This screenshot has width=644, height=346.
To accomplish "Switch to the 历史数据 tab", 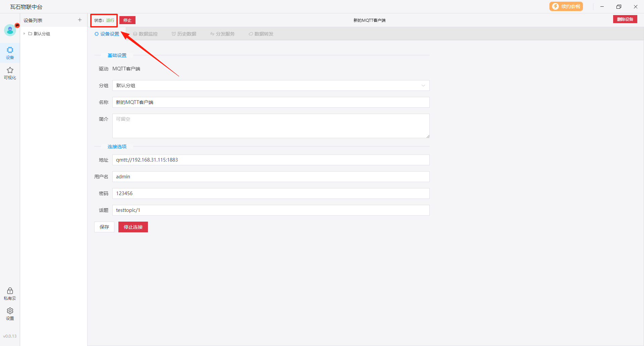I will tap(184, 34).
